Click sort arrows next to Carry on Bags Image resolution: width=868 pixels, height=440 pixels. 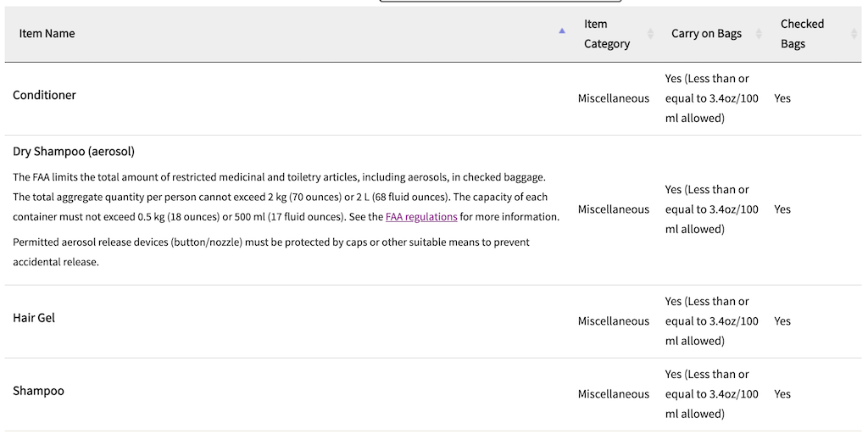click(x=759, y=34)
